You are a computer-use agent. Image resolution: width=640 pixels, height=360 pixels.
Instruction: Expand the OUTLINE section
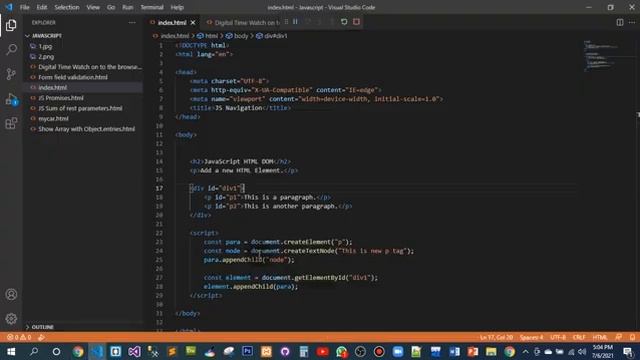[x=42, y=327]
